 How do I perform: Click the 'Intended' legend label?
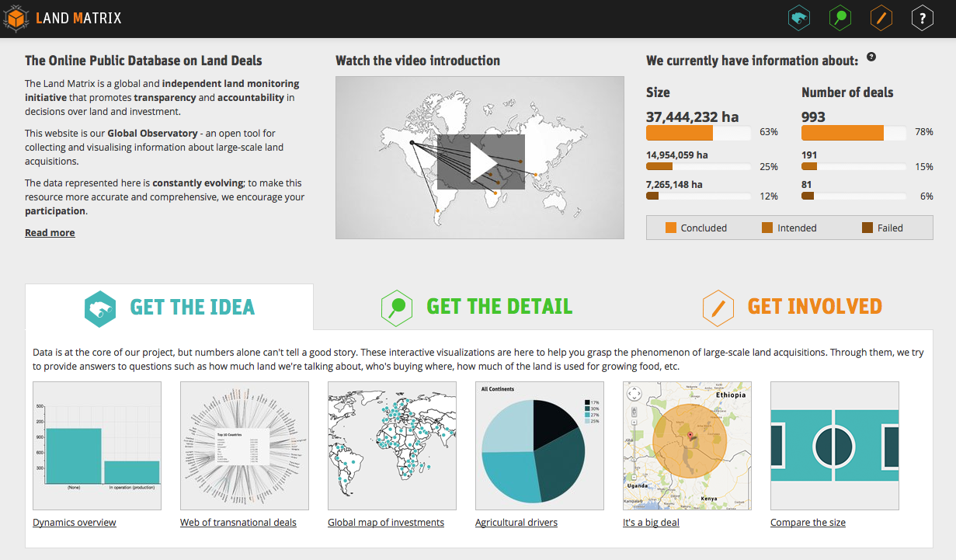pyautogui.click(x=797, y=228)
